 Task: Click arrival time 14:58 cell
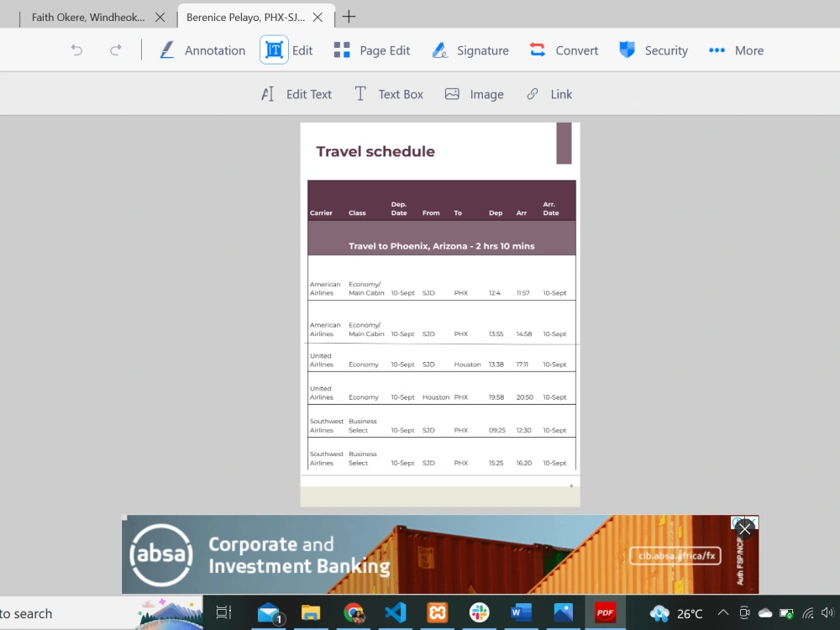coord(524,333)
